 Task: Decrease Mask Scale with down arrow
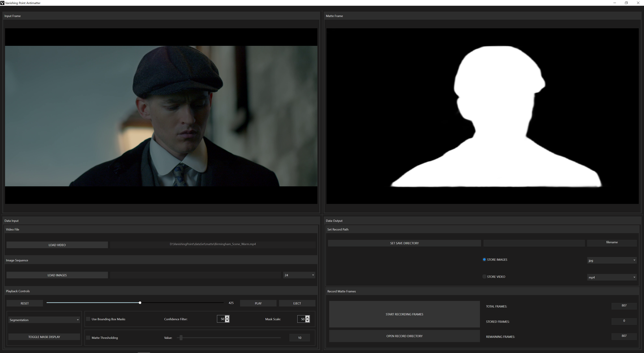pos(307,321)
